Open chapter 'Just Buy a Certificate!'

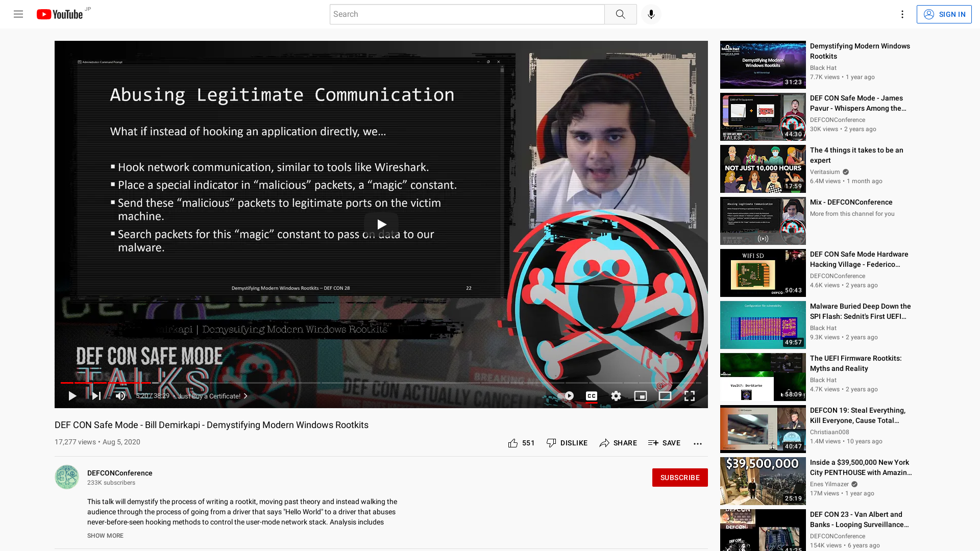click(x=212, y=396)
